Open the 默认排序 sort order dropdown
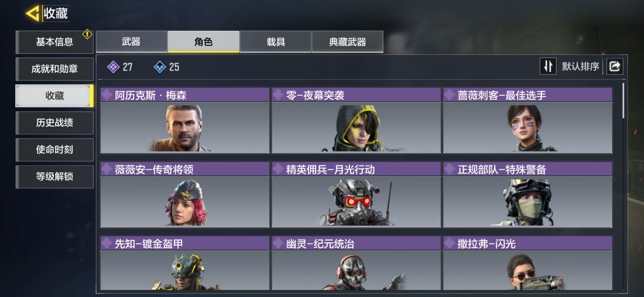Image resolution: width=644 pixels, height=297 pixels. tap(580, 66)
